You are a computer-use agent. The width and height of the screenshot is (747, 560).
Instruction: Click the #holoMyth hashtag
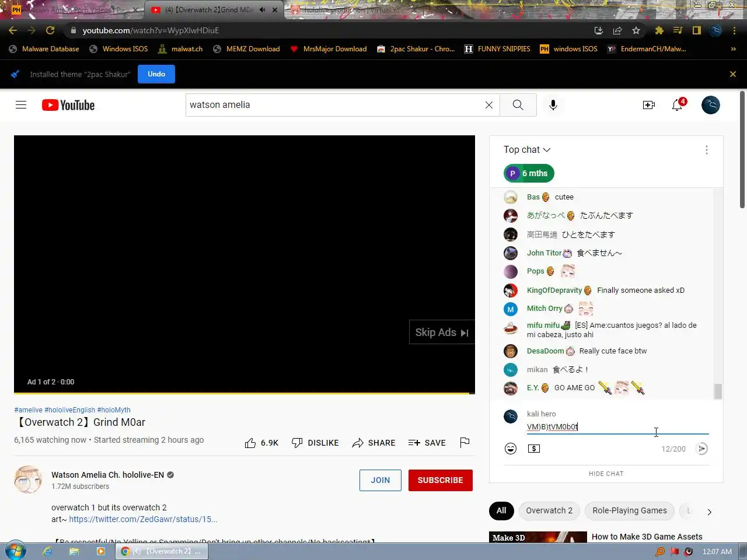114,410
